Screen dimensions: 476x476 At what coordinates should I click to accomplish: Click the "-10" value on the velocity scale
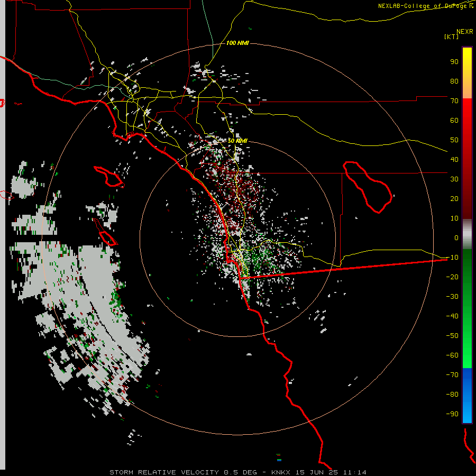[452, 258]
